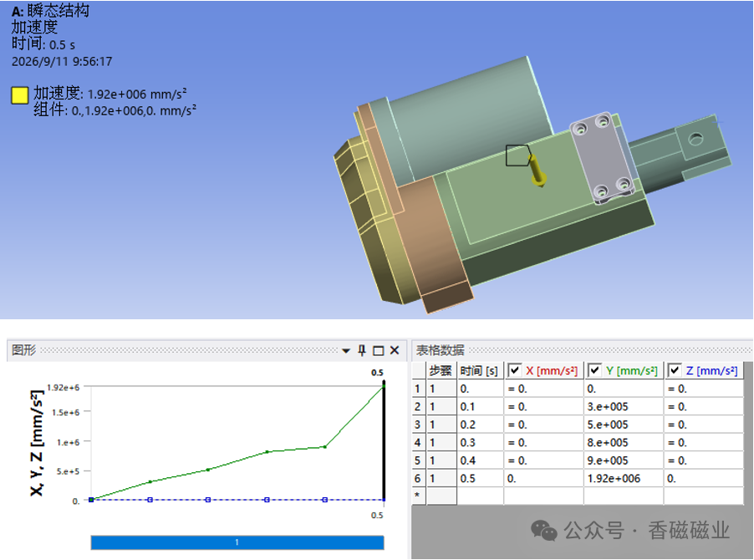
Task: Uncheck the Y [mm/s²] column checkbox
Action: [595, 370]
